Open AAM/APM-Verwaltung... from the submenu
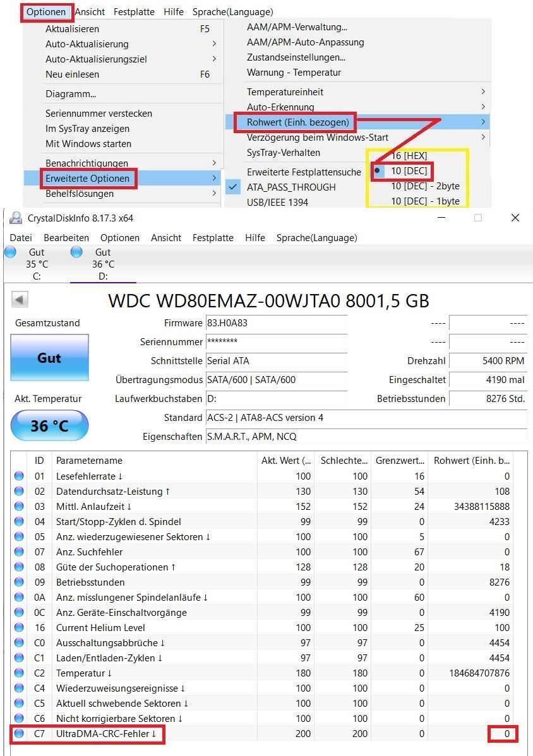 click(297, 27)
